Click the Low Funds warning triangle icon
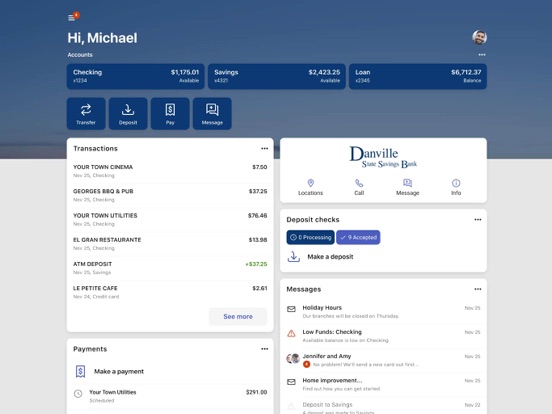This screenshot has width=552, height=414. click(291, 333)
